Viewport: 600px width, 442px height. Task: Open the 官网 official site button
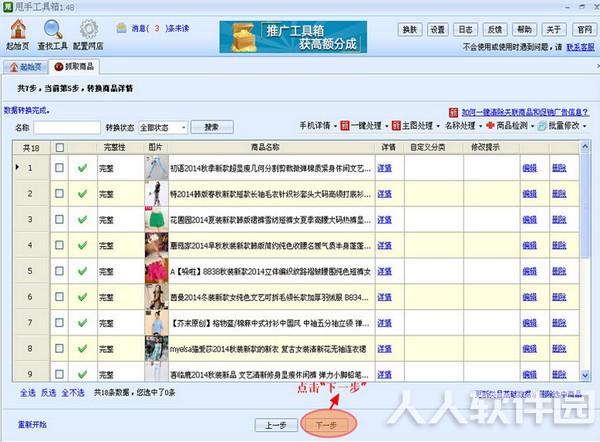click(x=584, y=29)
